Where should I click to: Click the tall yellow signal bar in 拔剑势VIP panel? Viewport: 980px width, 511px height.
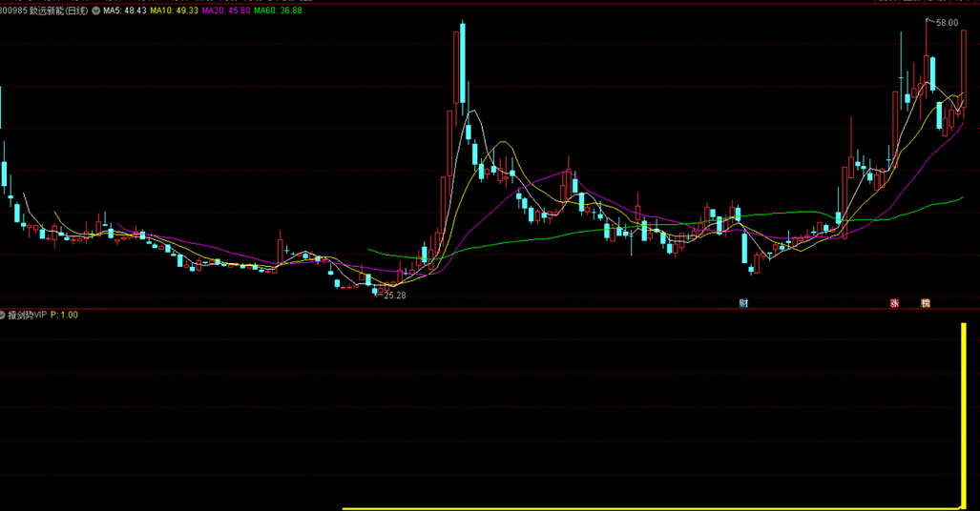click(964, 415)
